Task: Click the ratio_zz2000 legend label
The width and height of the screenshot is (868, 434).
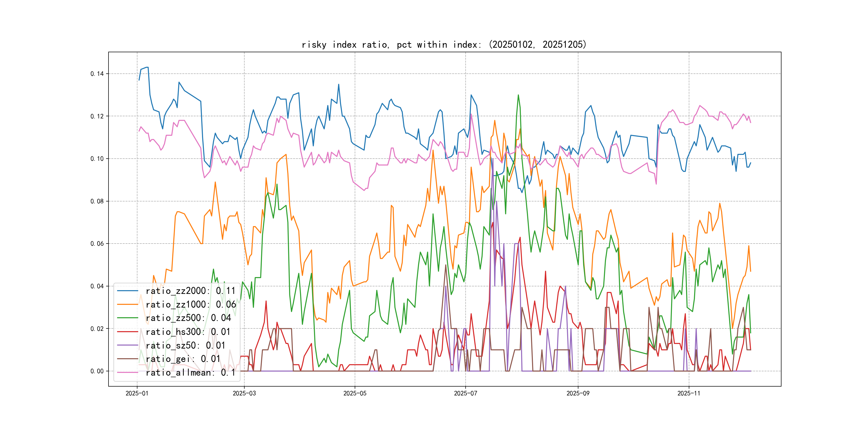Action: tap(190, 291)
